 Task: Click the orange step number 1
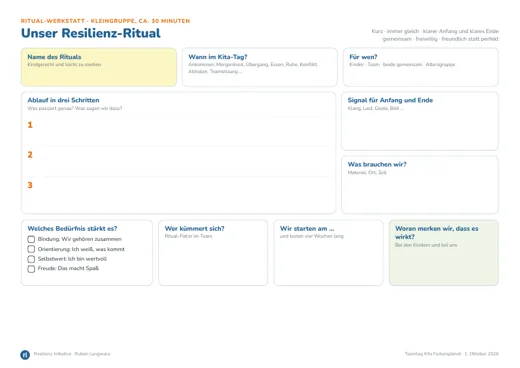[x=30, y=125]
